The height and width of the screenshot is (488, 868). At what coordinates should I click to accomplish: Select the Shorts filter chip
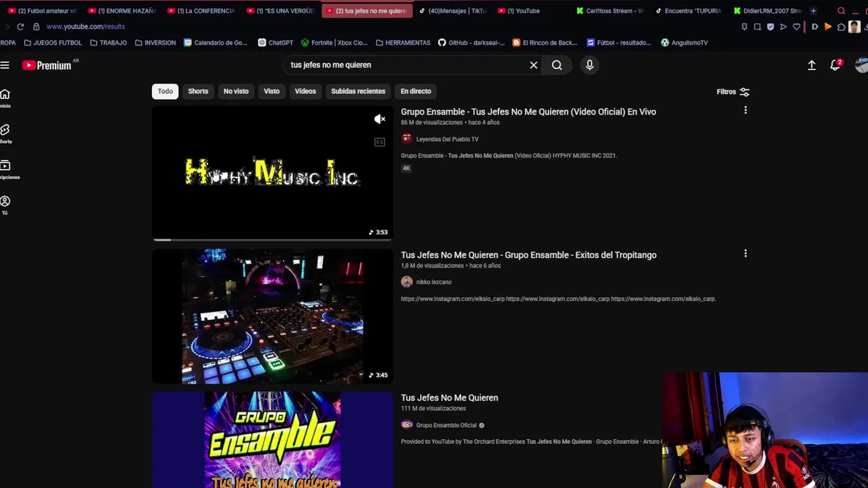[198, 91]
